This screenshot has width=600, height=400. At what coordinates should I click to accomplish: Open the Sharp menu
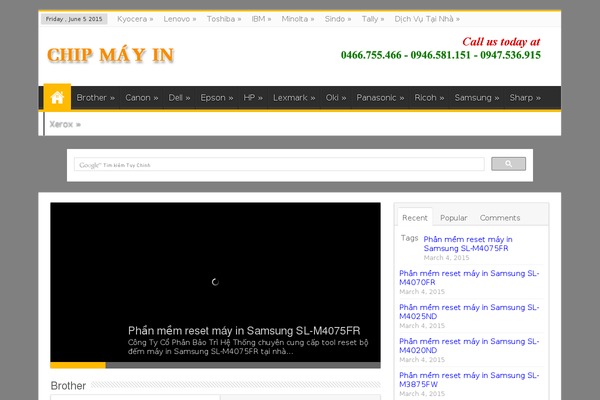(x=525, y=98)
